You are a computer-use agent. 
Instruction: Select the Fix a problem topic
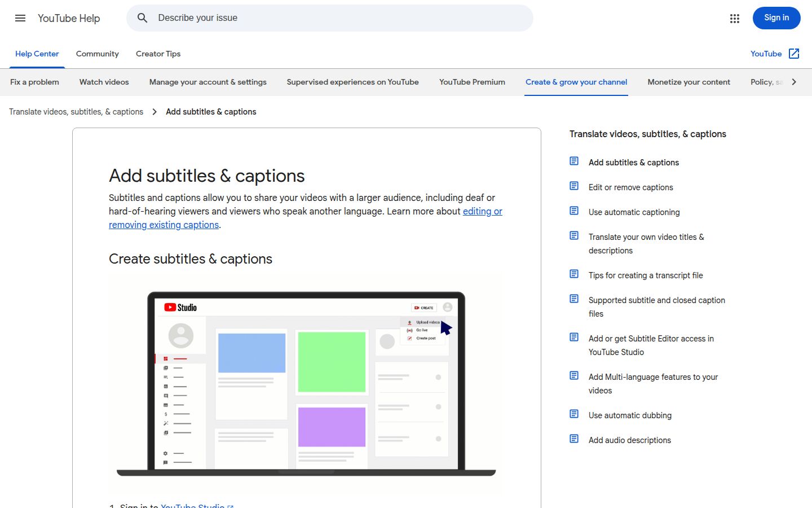pyautogui.click(x=34, y=82)
